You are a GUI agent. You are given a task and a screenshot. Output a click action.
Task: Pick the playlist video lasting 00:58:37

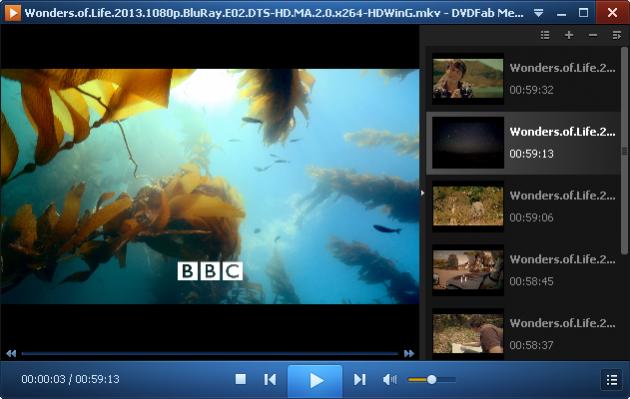point(524,334)
